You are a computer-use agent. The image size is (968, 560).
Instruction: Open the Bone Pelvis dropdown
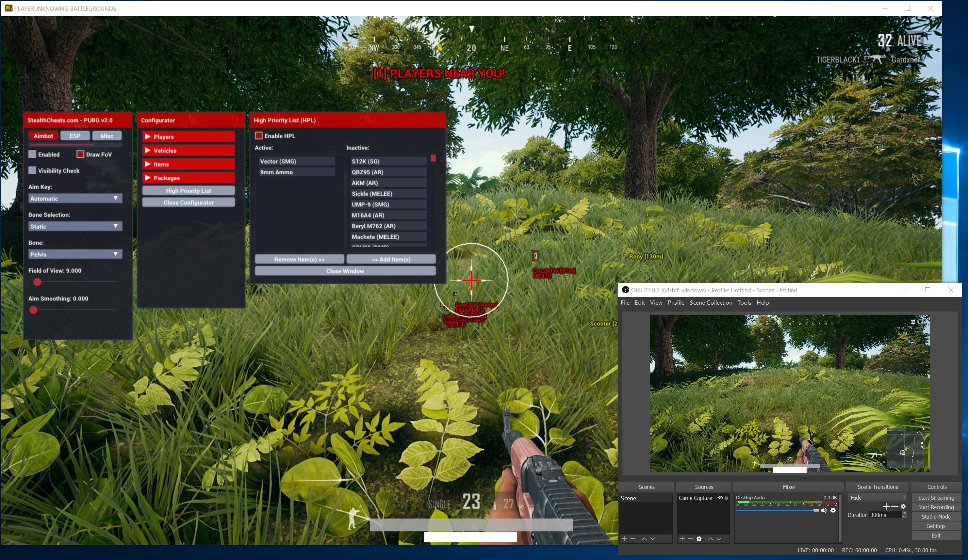(75, 254)
